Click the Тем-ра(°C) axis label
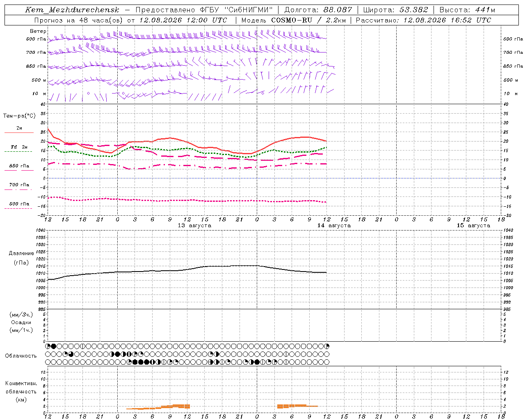525x420 pixels. pyautogui.click(x=19, y=116)
